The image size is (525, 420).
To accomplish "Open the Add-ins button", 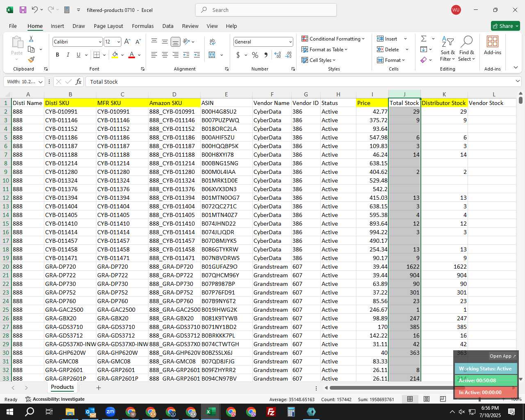I will coord(492,45).
